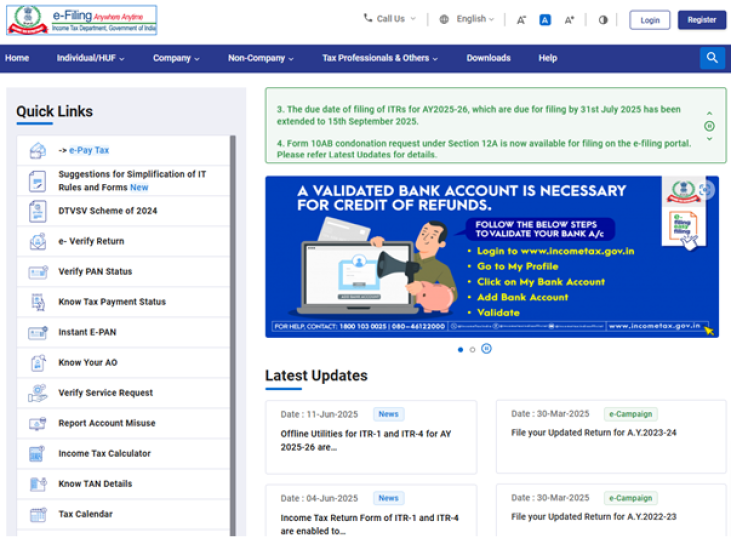The width and height of the screenshot is (731, 537).
Task: Click the Register button
Action: [701, 20]
